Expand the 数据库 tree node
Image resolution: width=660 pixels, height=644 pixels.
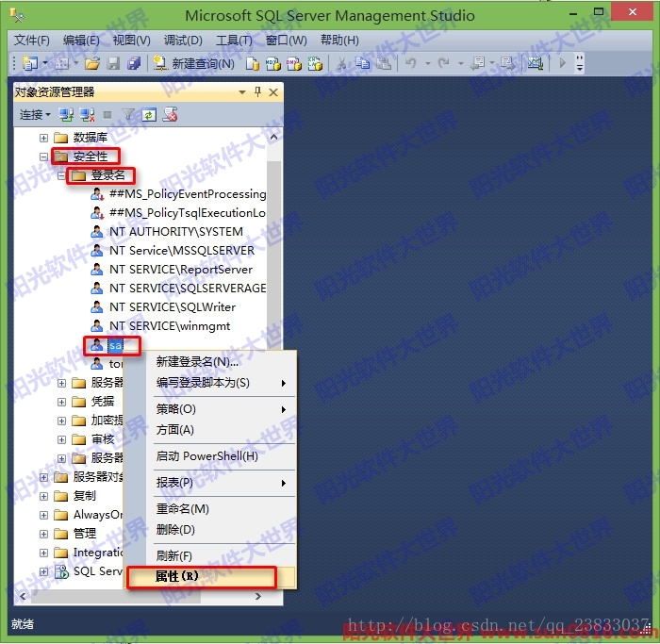(x=43, y=138)
